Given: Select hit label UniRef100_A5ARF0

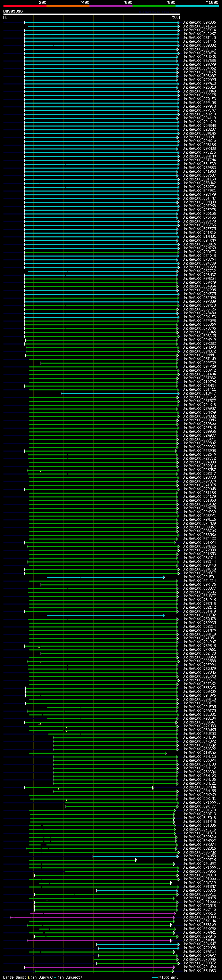Looking at the screenshot, I should [199, 114].
